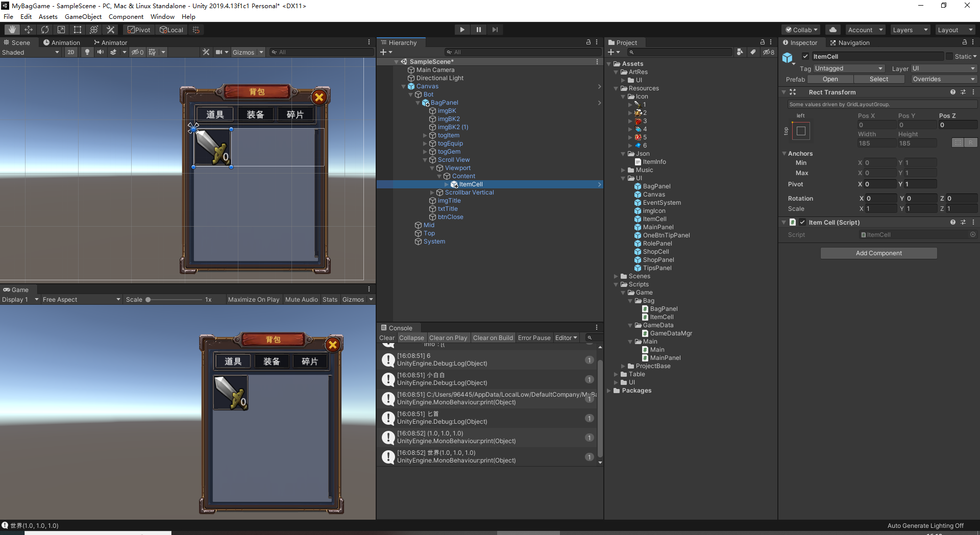Click search by type icon in Project
The height and width of the screenshot is (535, 980).
pos(740,52)
